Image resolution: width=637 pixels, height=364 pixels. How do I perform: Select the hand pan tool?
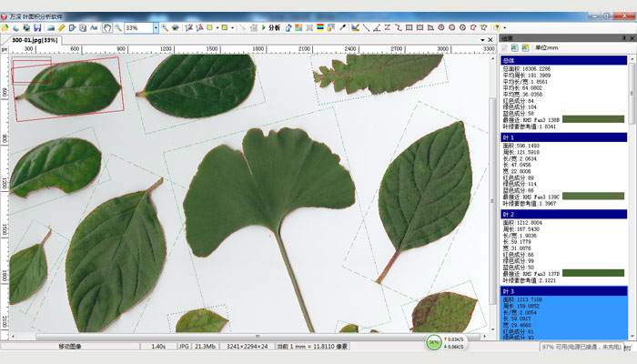106,28
